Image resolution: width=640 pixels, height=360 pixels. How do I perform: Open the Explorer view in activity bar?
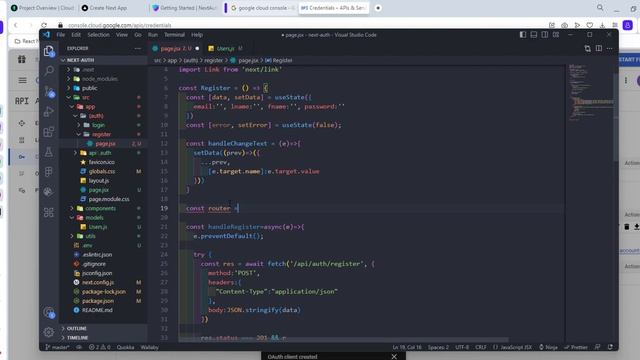49,51
